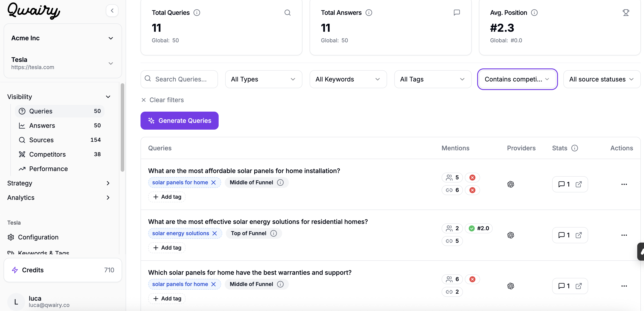Go to Competitors in the sidebar

(x=60, y=154)
